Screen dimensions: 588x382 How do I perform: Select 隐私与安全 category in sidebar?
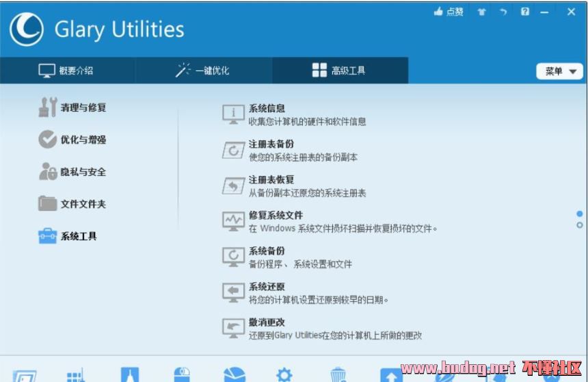tap(72, 172)
